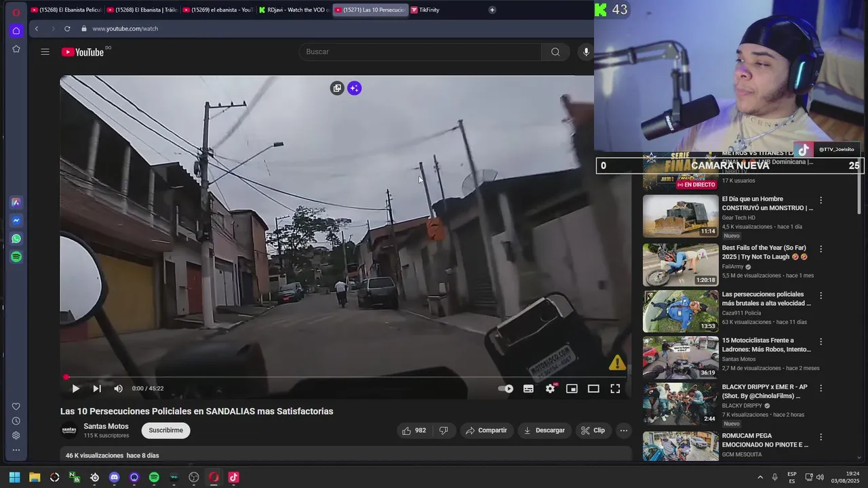This screenshot has width=868, height=488.
Task: Switch to El Ebanista Tráiler tab
Action: click(142, 10)
